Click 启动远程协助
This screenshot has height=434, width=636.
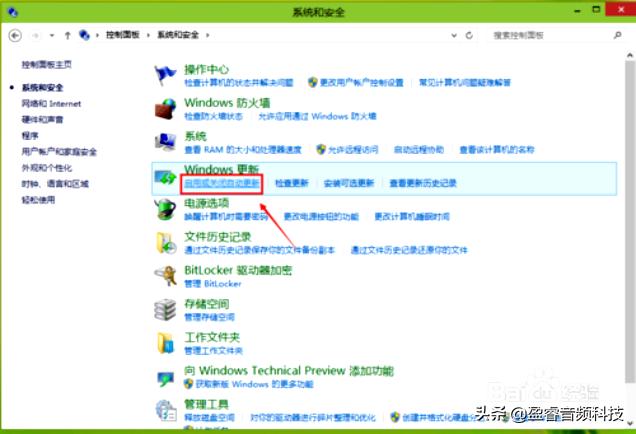coord(419,150)
